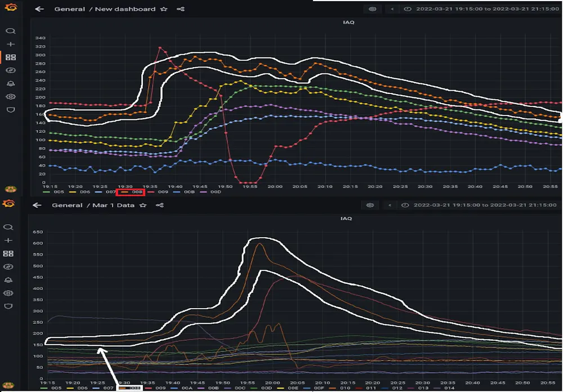
Task: Share the New dashboard via share icon
Action: pos(181,9)
